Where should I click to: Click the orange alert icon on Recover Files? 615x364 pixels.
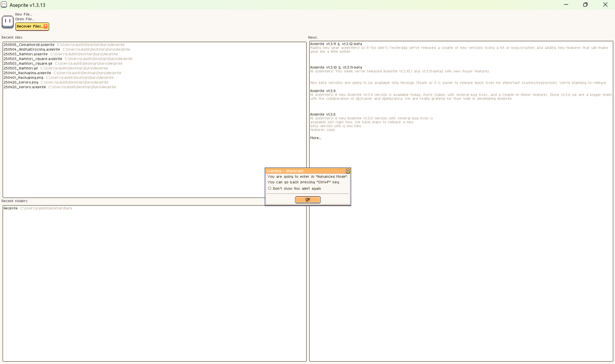(45, 26)
